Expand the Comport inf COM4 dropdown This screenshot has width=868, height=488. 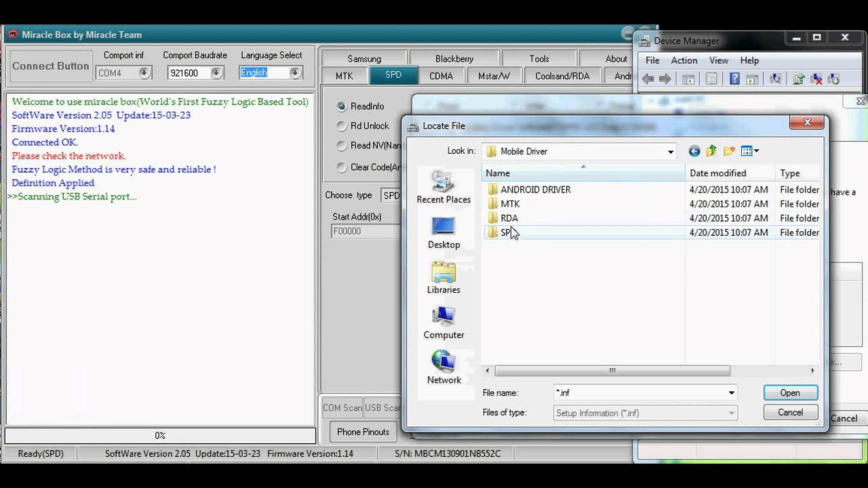point(144,73)
